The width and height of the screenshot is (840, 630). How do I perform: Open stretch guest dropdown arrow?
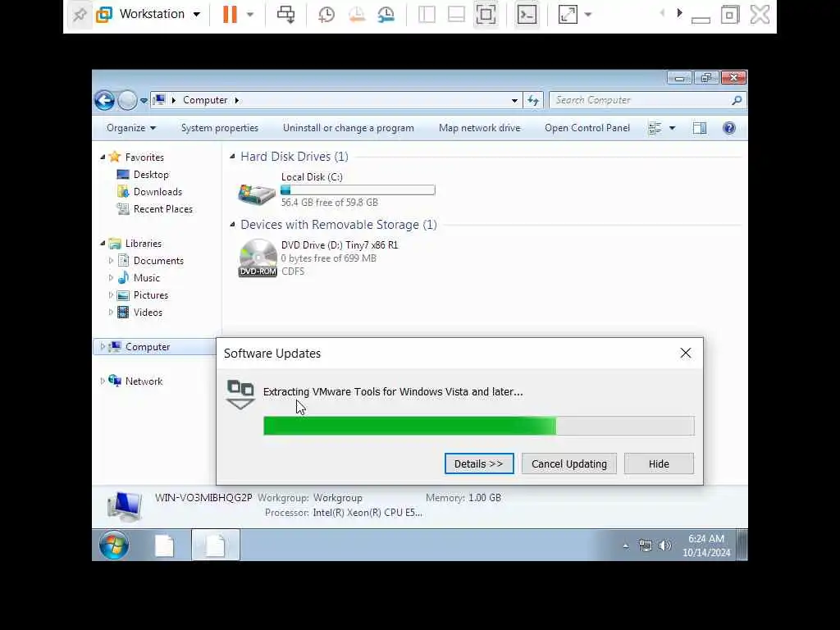tap(588, 15)
